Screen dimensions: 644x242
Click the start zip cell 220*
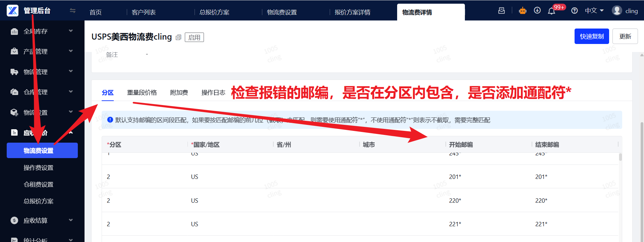pos(455,201)
